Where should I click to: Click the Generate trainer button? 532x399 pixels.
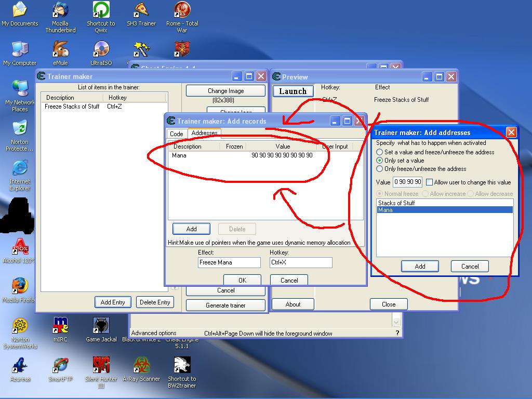pyautogui.click(x=225, y=305)
